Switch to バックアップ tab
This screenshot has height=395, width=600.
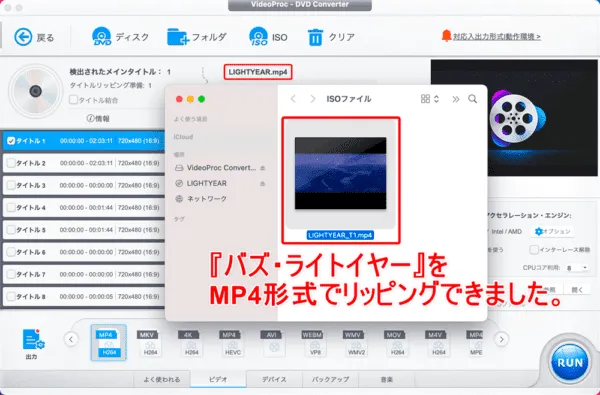click(x=330, y=379)
